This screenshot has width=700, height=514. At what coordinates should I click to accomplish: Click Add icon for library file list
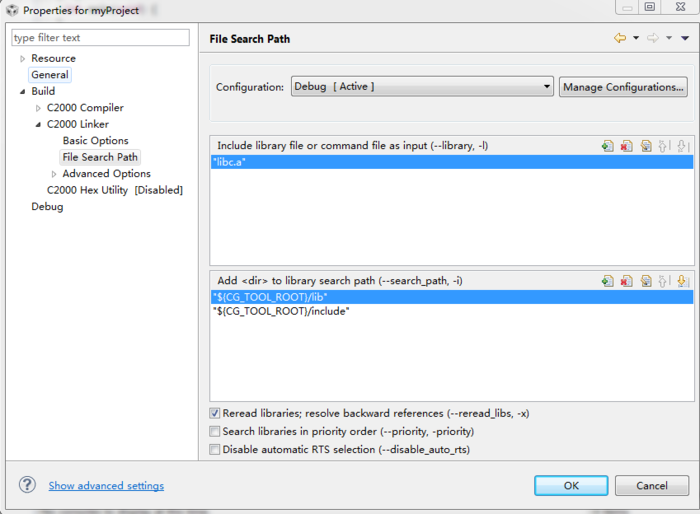(607, 146)
